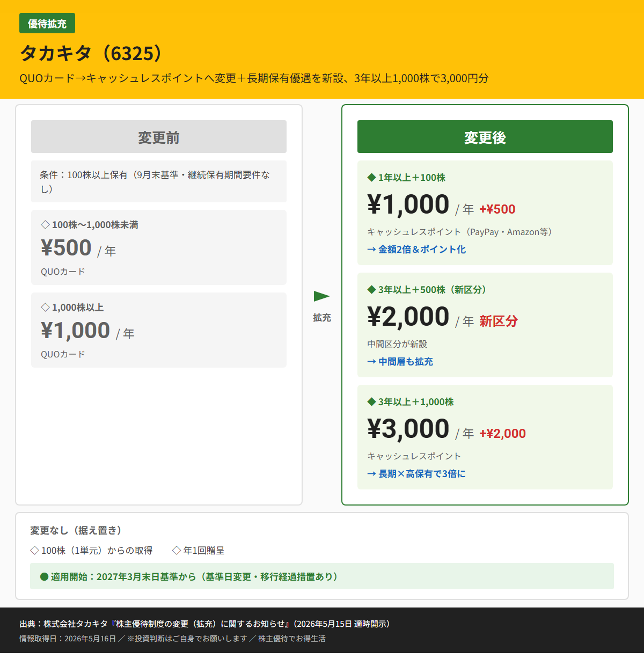Click the 3年以上＋500株（新区分） tier label
This screenshot has width=644, height=666.
434,290
